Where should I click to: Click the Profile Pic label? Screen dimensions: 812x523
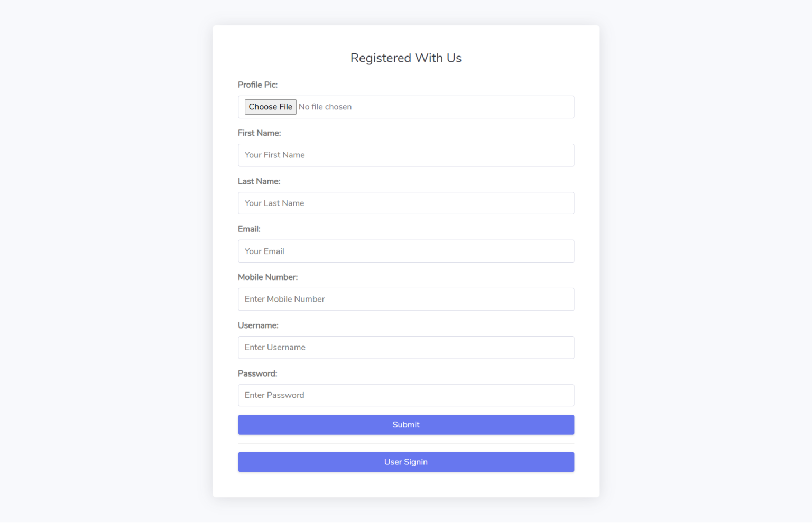click(257, 85)
